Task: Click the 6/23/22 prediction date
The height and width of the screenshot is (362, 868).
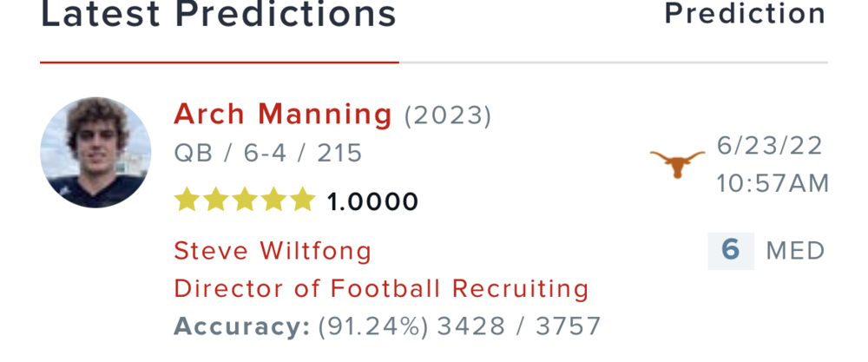Action: 770,147
